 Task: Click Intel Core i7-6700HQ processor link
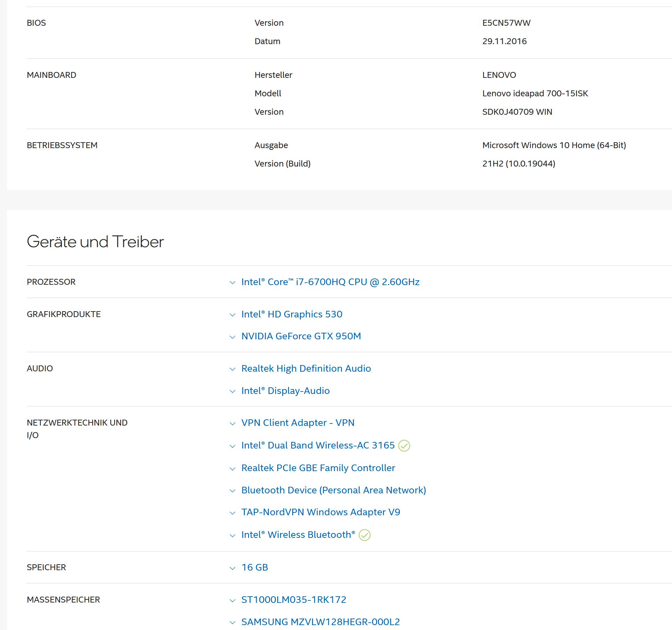pos(330,282)
